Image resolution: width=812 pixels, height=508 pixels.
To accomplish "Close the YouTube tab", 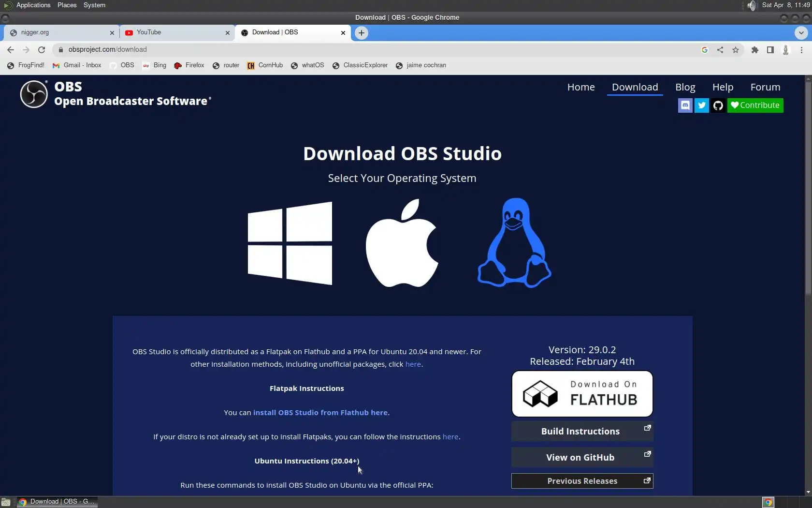I will tap(228, 33).
